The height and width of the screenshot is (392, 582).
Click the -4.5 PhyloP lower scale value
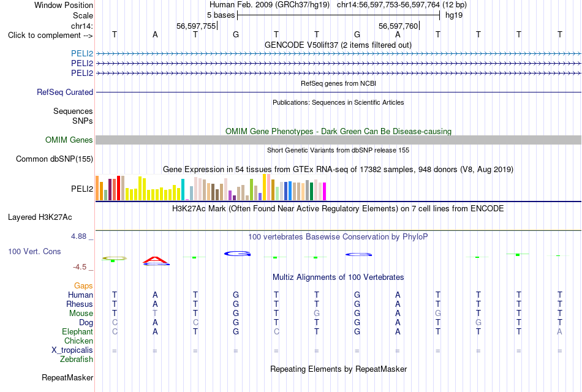80,267
